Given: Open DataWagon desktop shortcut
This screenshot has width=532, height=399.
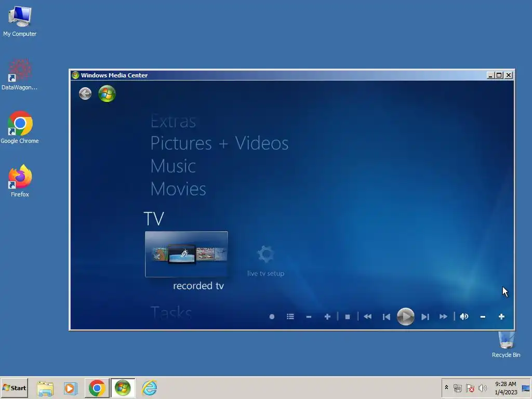Looking at the screenshot, I should pos(20,74).
